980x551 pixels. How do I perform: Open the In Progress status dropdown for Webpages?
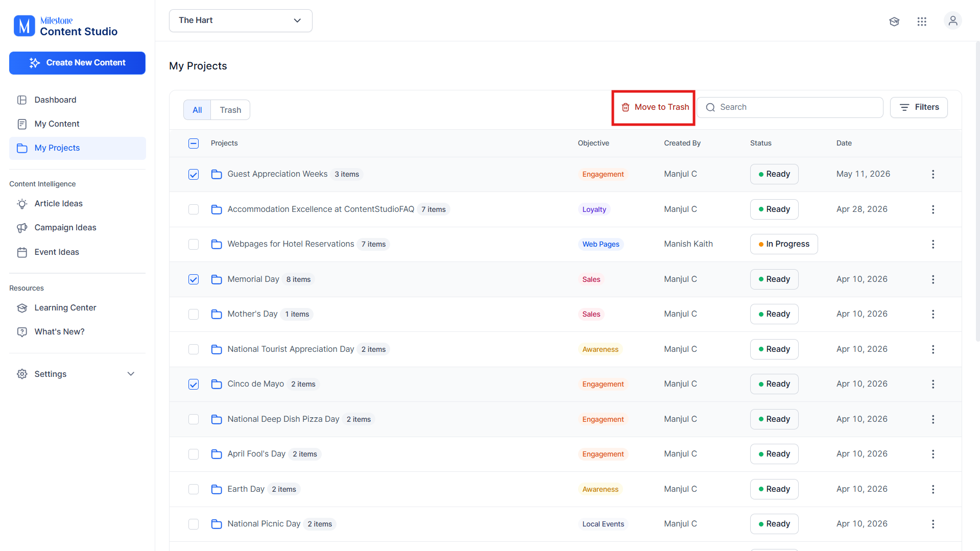pyautogui.click(x=784, y=244)
